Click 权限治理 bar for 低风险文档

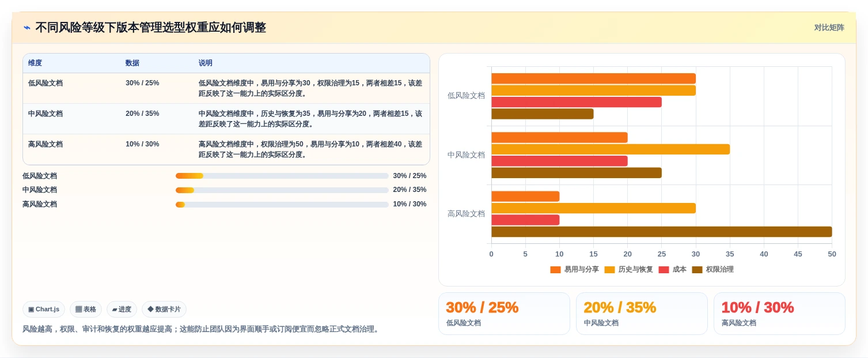point(542,114)
